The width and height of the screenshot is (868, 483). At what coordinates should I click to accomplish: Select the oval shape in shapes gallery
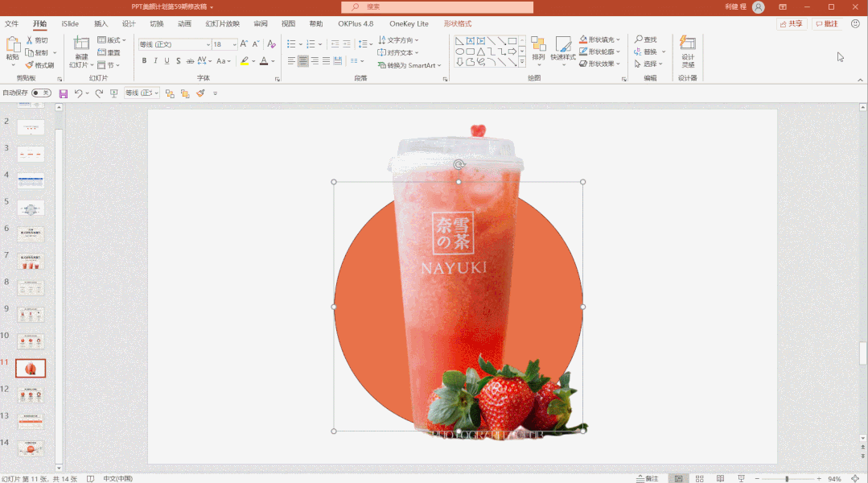(x=459, y=52)
